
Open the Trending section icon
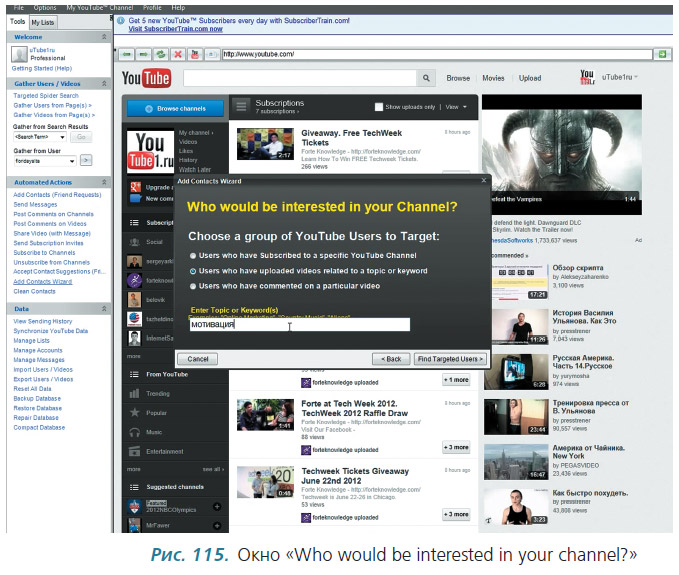(x=134, y=393)
